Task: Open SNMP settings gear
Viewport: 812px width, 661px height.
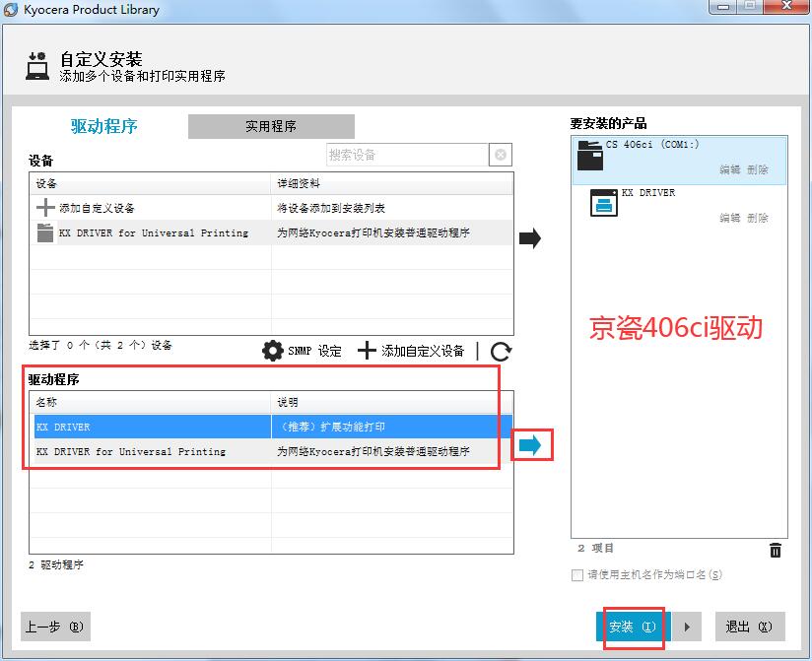Action: 272,351
